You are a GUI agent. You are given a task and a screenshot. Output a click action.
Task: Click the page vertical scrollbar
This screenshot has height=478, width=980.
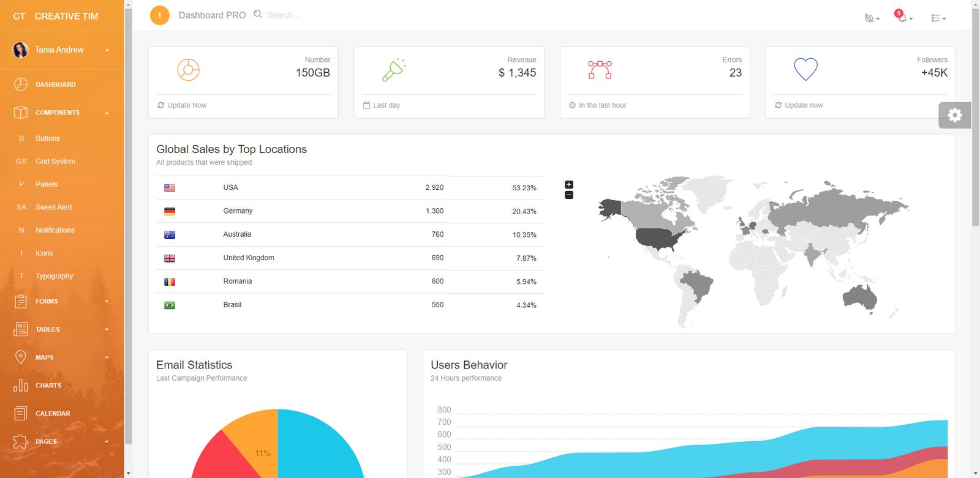[976, 118]
